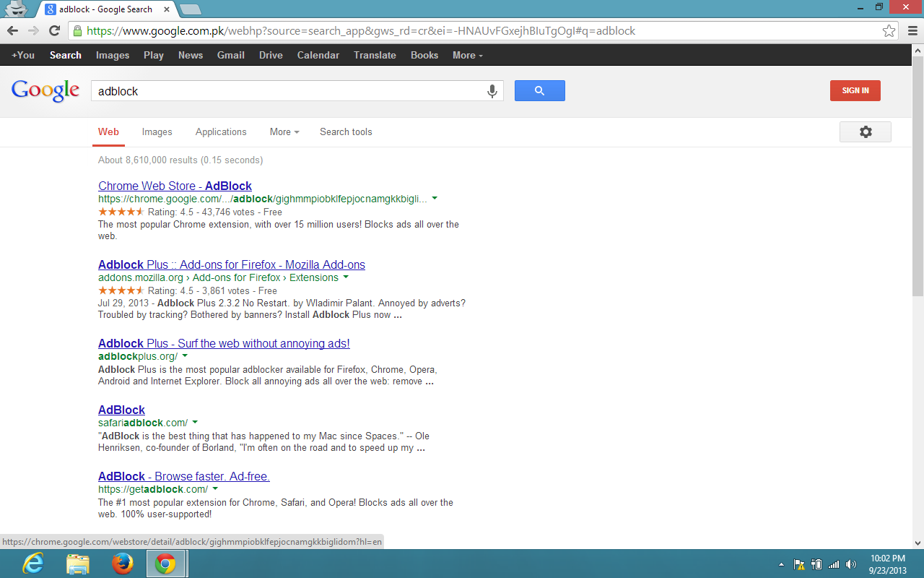Open the adblockplus.org search result link
Image resolution: width=924 pixels, height=578 pixels.
tap(223, 343)
